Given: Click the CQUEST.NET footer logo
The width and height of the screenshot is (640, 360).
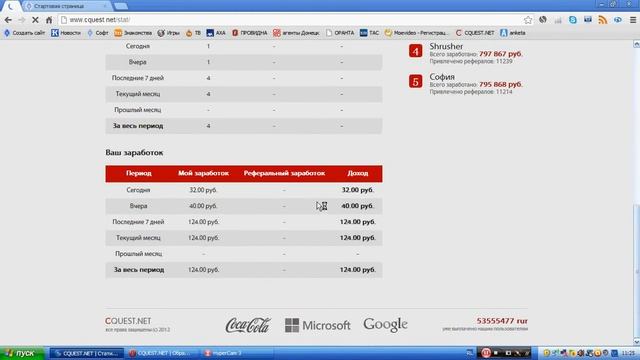Looking at the screenshot, I should pyautogui.click(x=128, y=321).
